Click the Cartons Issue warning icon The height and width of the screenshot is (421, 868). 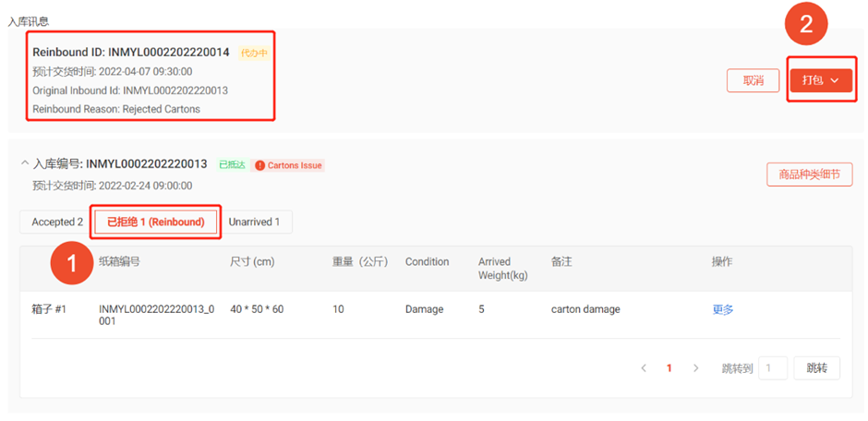pos(260,165)
